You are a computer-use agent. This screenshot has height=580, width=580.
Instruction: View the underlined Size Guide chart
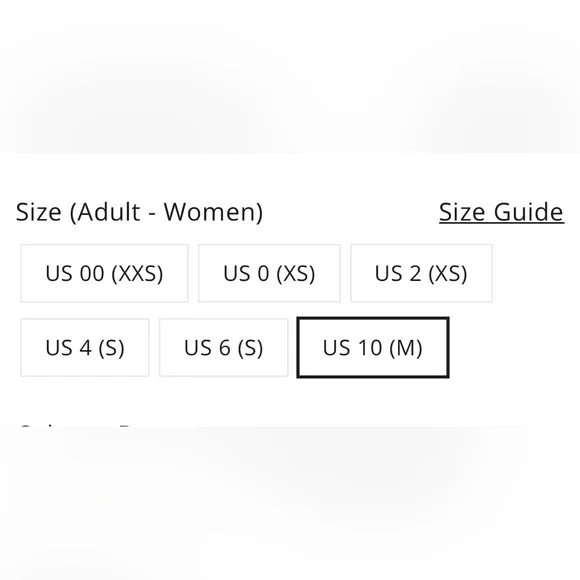click(x=501, y=212)
